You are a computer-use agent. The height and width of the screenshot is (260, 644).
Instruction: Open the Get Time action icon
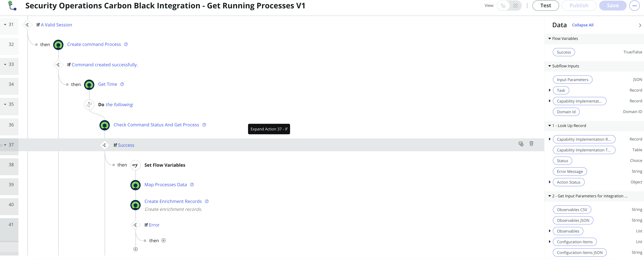(89, 85)
